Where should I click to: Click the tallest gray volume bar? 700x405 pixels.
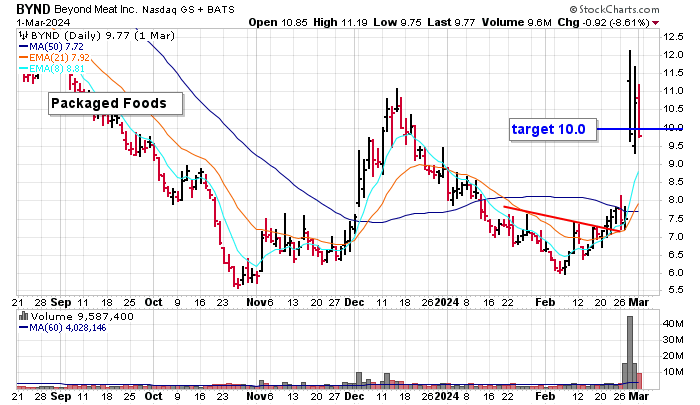[x=630, y=352]
